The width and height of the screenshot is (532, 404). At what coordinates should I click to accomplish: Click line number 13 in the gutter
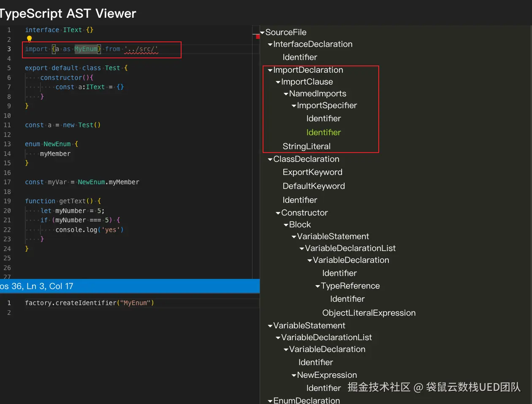point(7,144)
